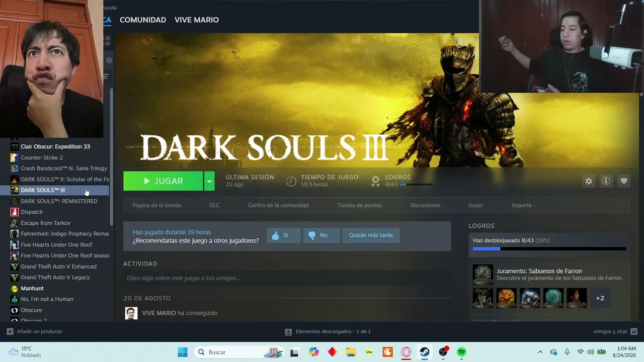Open Amigos y chat
Screen dimensions: 644x362
[615, 332]
